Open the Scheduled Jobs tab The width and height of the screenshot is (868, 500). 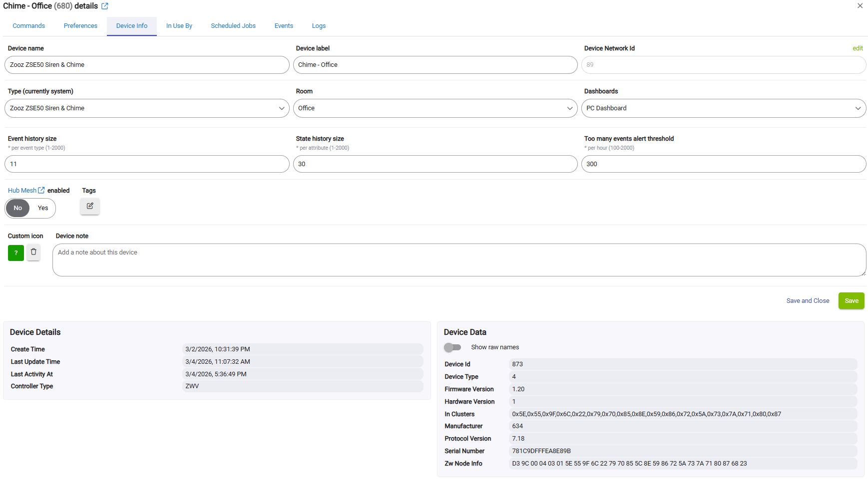233,26
